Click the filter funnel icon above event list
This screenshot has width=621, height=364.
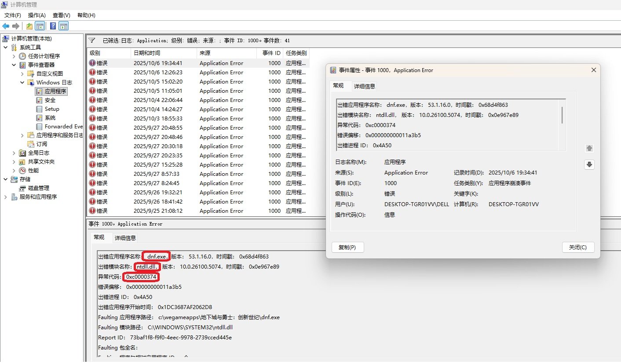pos(91,40)
